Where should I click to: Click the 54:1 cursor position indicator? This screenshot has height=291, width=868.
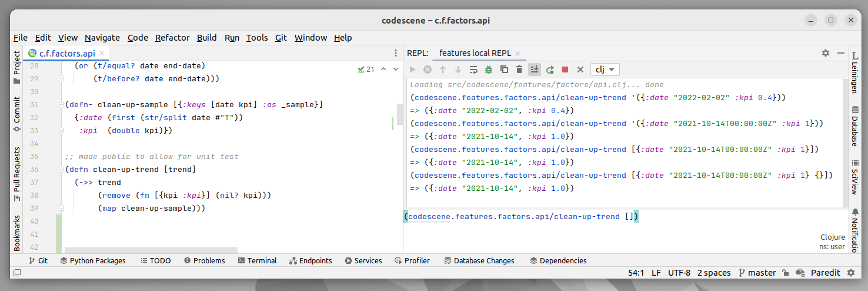point(636,273)
